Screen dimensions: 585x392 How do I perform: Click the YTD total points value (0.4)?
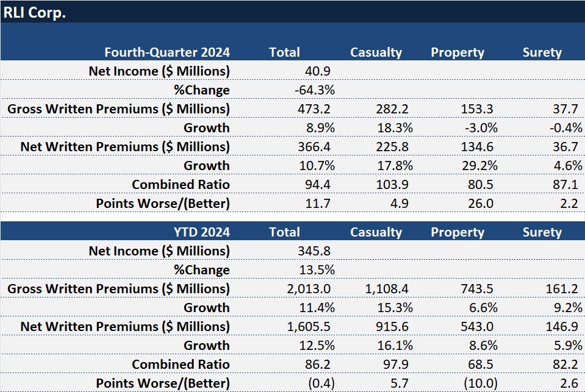(317, 383)
